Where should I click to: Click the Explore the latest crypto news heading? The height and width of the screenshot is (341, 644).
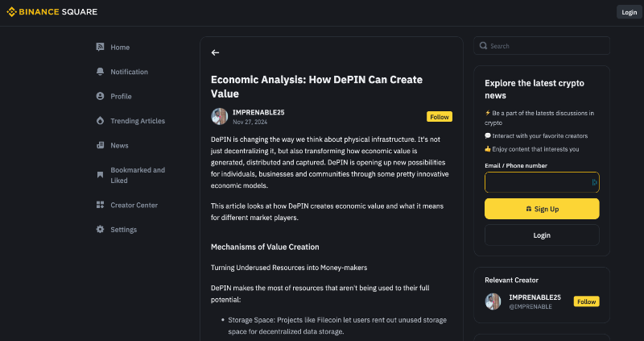[x=535, y=89]
